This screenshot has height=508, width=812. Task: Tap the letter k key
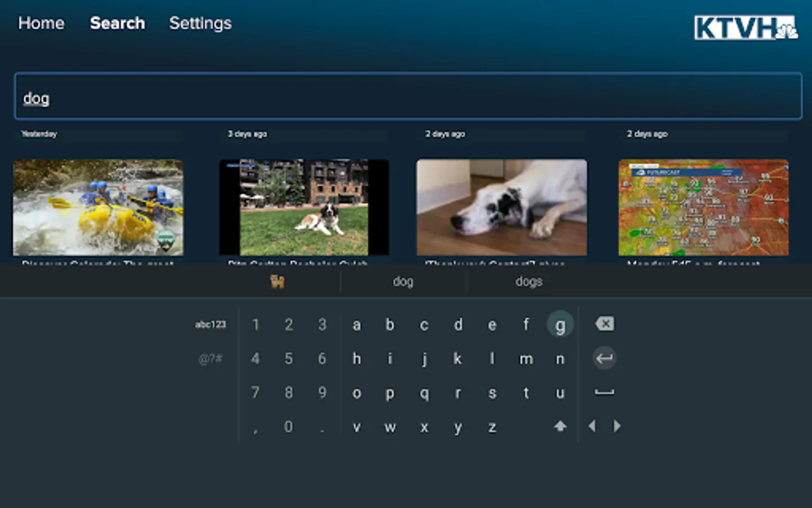pyautogui.click(x=458, y=358)
